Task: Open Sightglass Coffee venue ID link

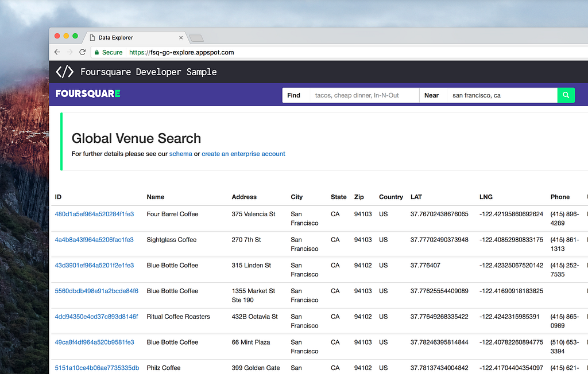Action: tap(94, 240)
